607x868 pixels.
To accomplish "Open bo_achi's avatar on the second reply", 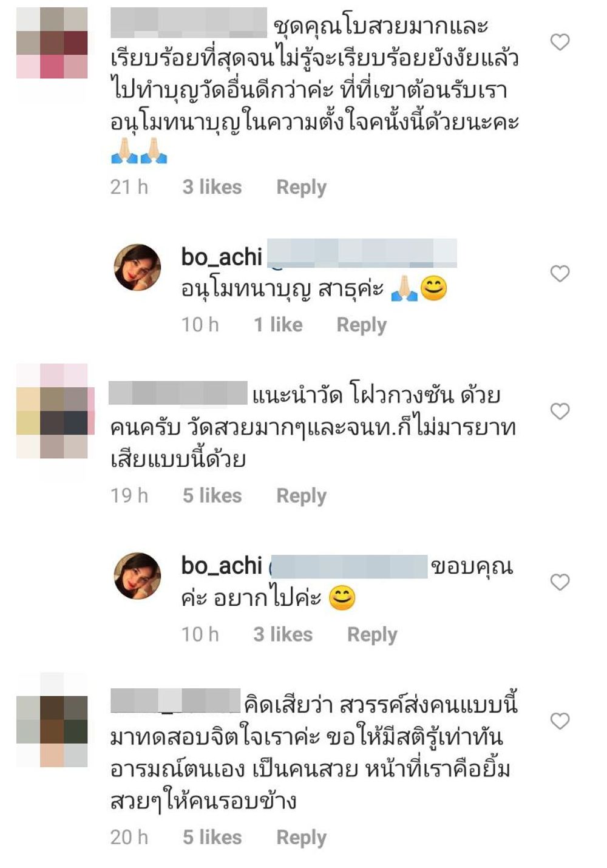I will tap(138, 576).
